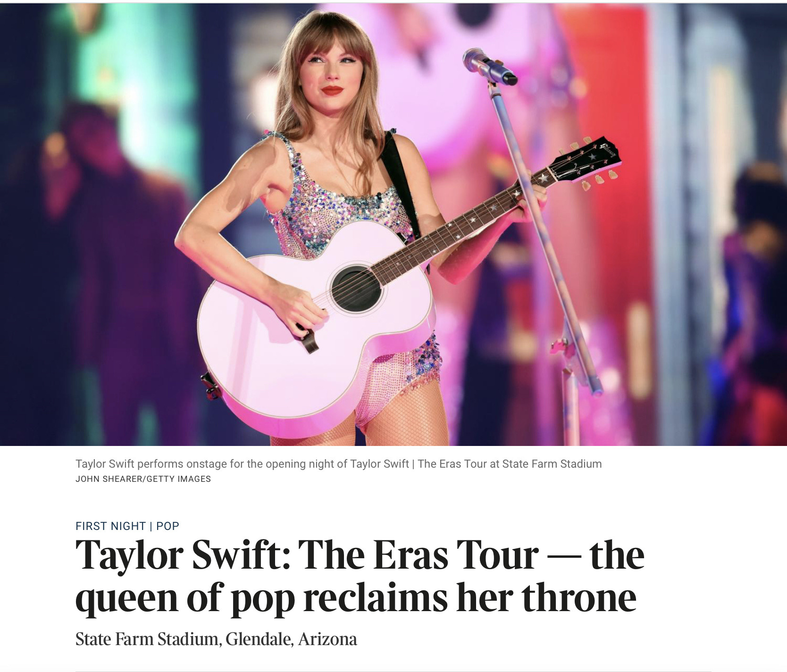
Task: Click the John Shearer/Getty Images credit
Action: tap(143, 479)
